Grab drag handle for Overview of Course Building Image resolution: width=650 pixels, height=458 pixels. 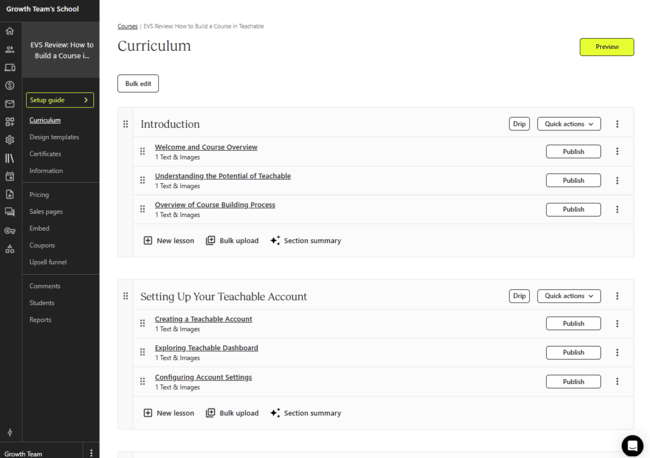pos(142,209)
